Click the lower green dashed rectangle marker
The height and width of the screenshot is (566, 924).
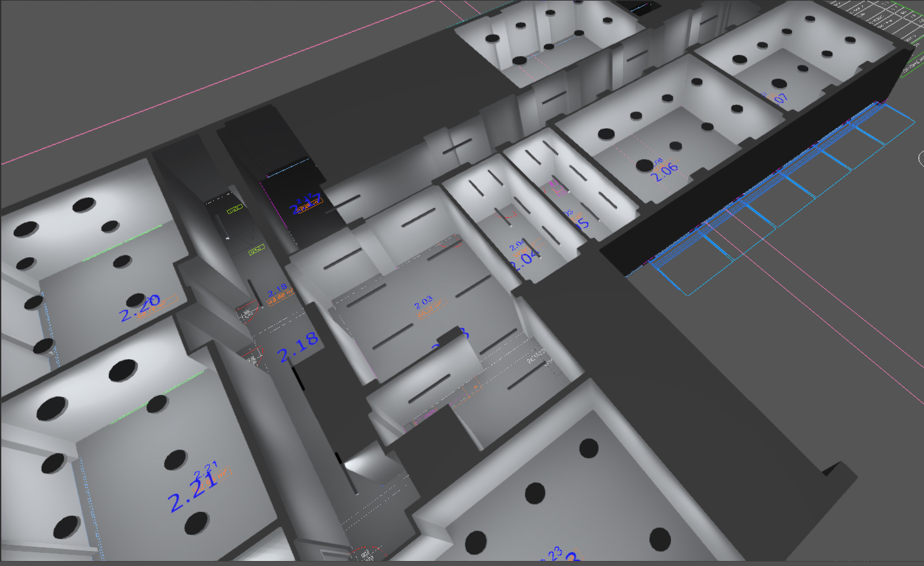click(257, 250)
